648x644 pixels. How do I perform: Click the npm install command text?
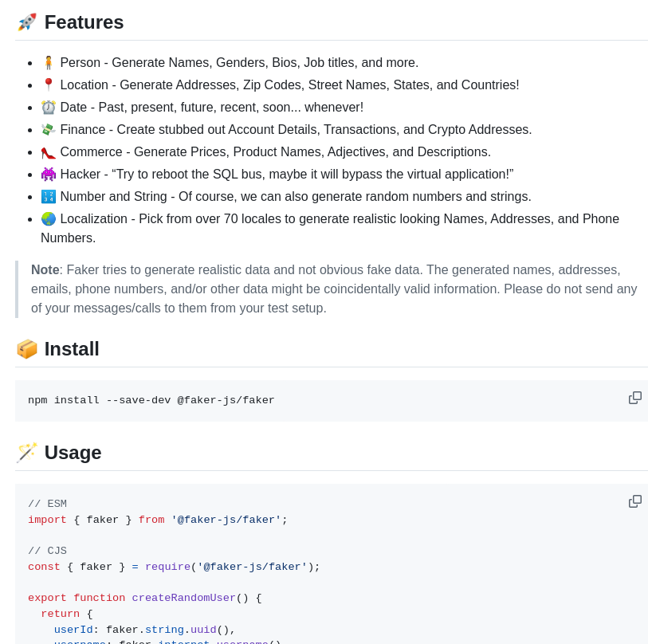151,401
